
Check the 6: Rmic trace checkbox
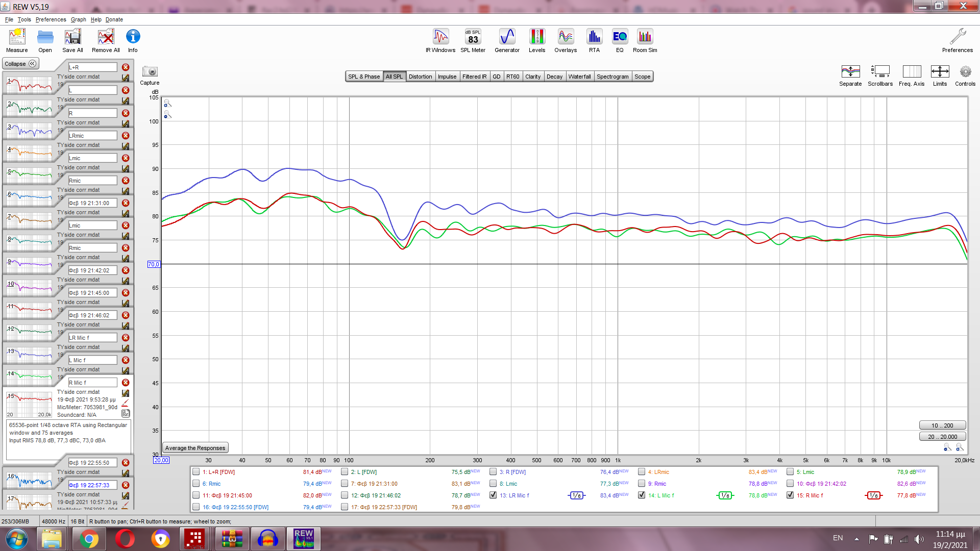[196, 484]
